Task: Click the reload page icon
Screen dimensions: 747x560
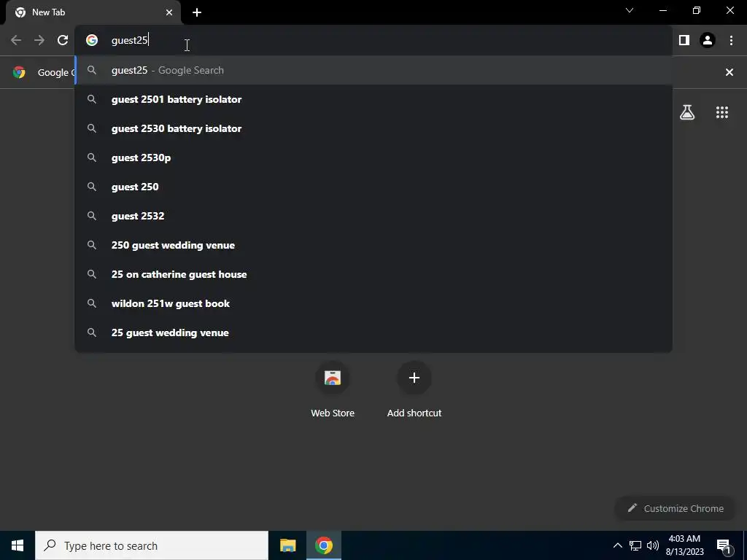Action: (63, 41)
